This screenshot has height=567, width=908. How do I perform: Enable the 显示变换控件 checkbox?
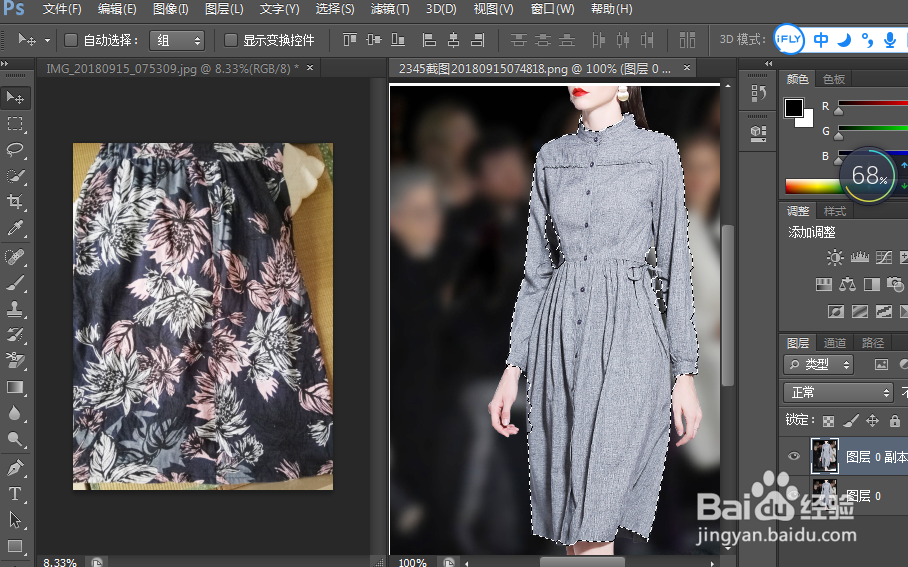[x=230, y=40]
